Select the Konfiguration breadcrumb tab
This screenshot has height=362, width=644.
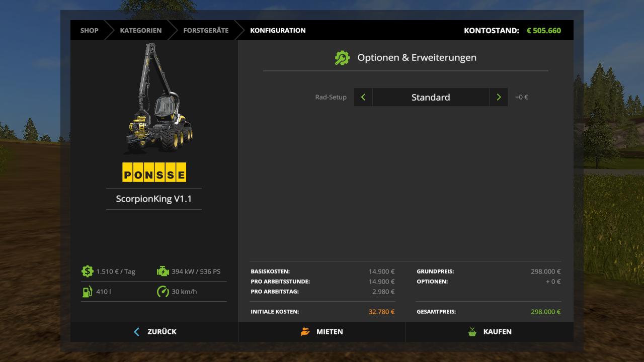278,30
